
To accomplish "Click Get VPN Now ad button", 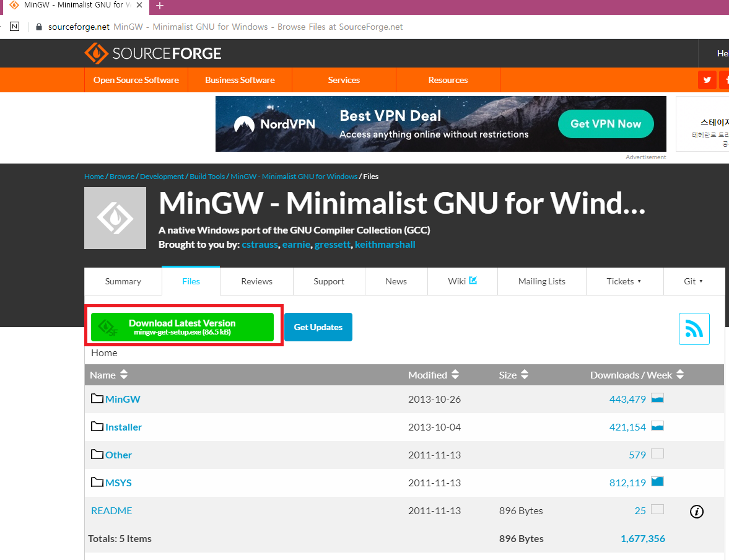I will [606, 124].
